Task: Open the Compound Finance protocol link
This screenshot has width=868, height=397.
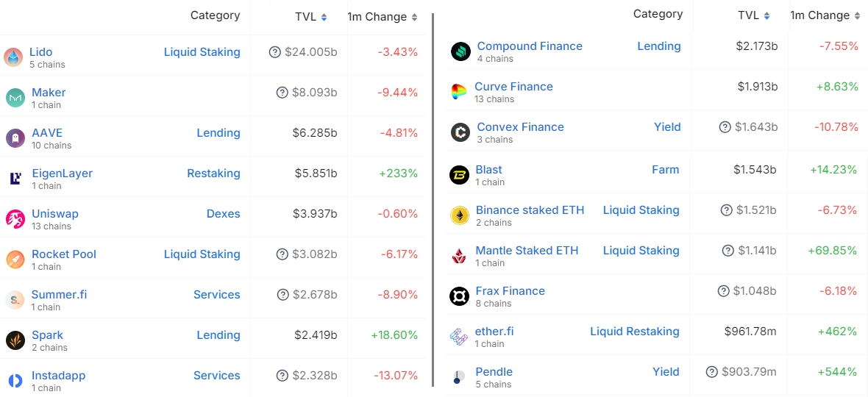Action: [530, 46]
